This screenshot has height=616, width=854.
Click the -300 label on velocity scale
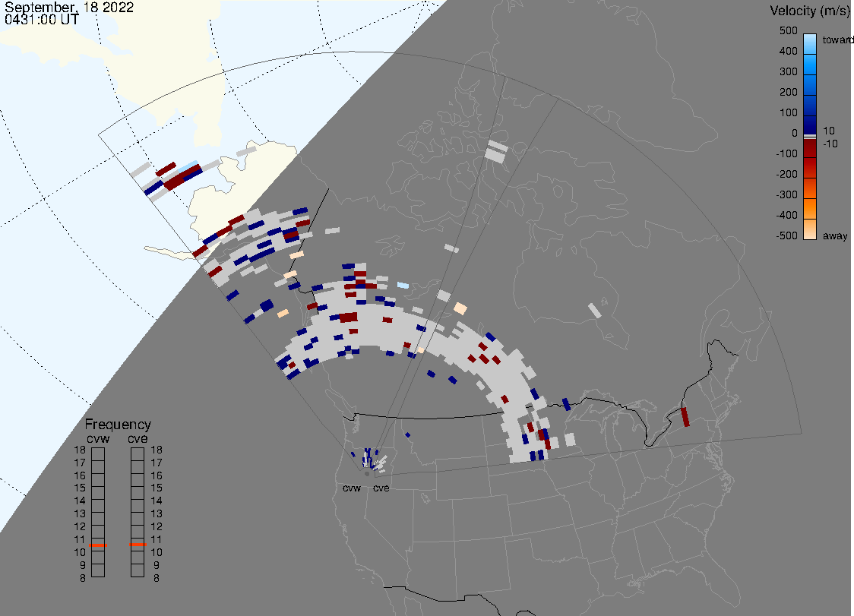coord(786,195)
